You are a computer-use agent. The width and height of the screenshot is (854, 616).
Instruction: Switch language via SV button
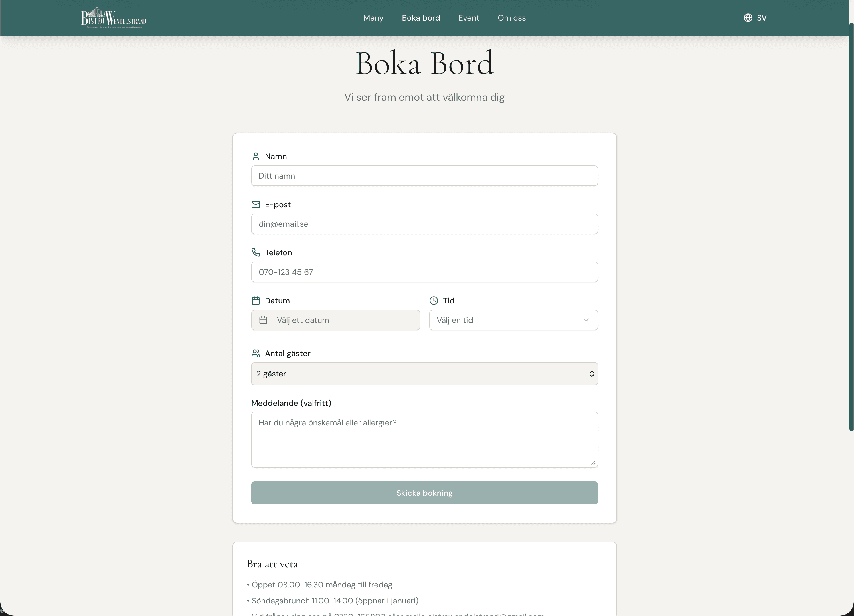coord(761,18)
